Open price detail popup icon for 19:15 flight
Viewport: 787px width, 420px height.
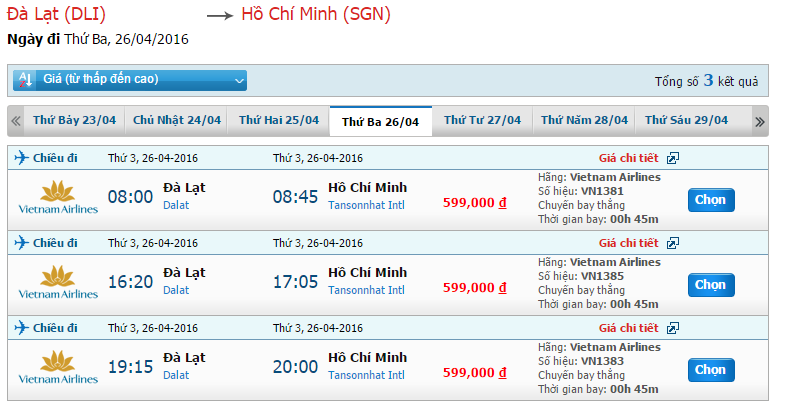[x=673, y=328]
